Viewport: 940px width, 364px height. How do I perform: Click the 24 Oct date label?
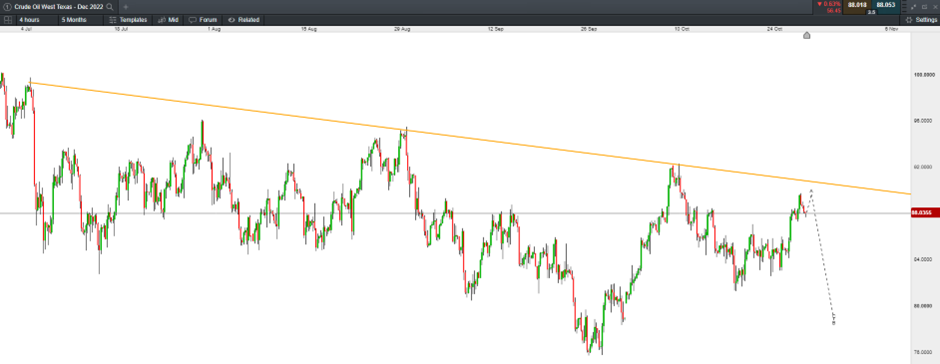tap(775, 29)
